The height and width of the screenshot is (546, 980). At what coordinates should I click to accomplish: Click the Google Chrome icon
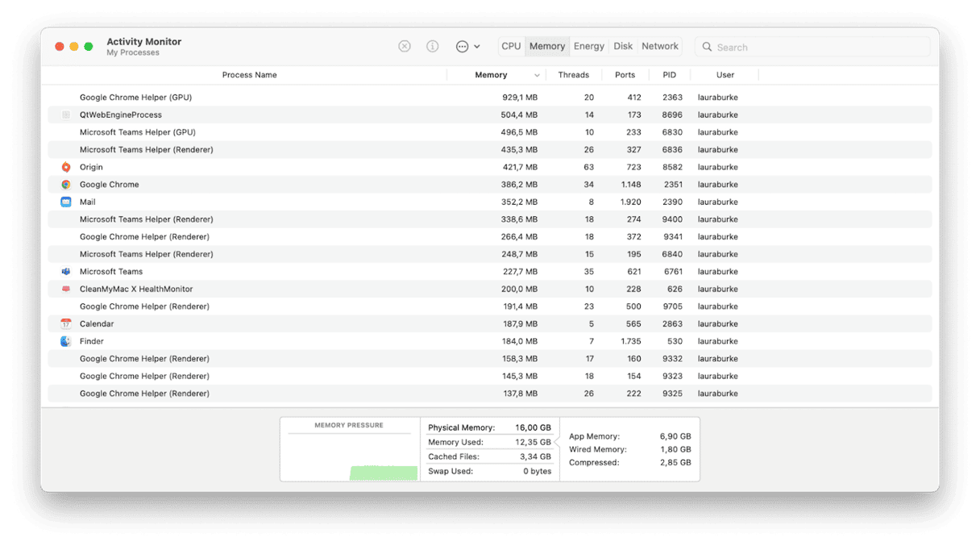[66, 184]
